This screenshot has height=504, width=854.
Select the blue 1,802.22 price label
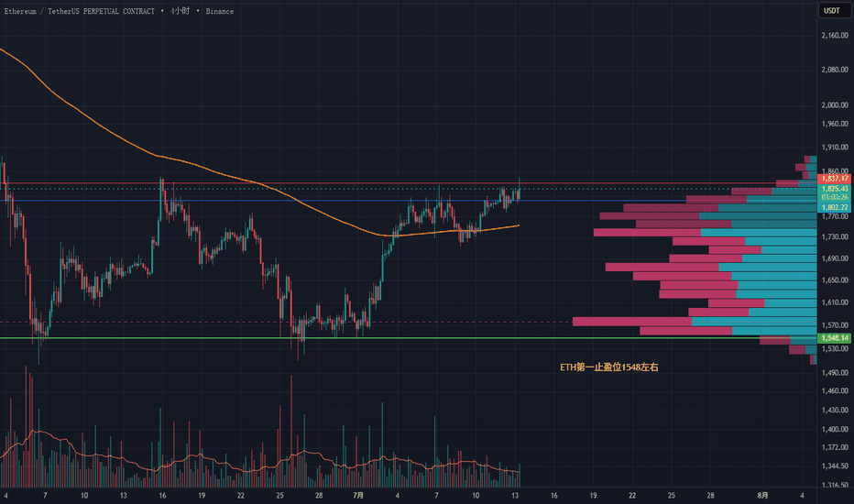point(834,207)
